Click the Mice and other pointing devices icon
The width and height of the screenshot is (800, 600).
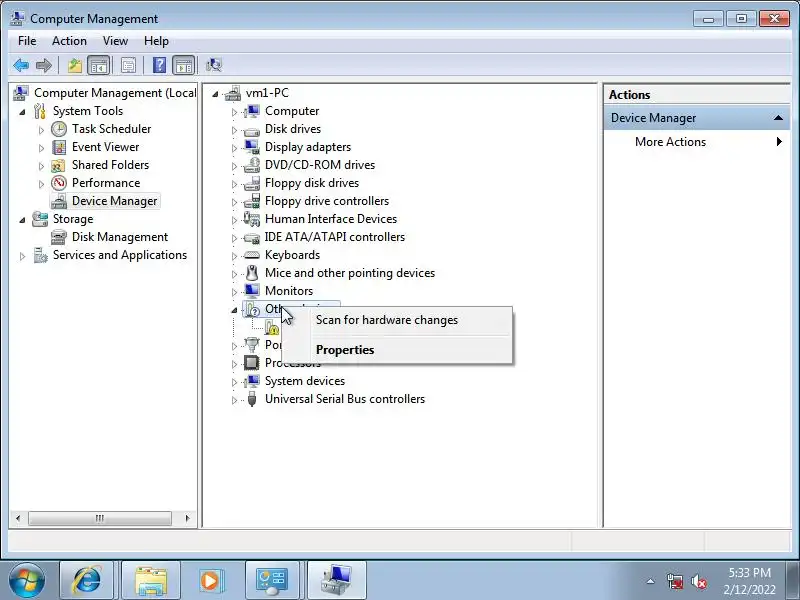point(252,273)
